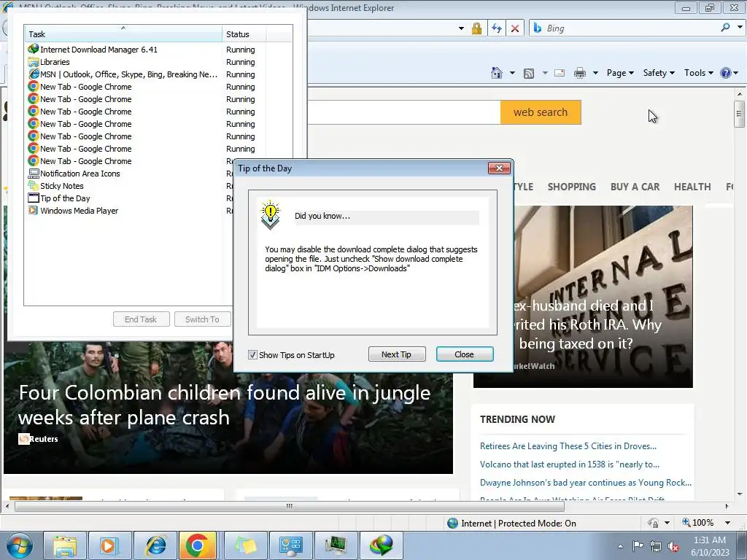The height and width of the screenshot is (560, 747).
Task: Click the orange web search button
Action: pos(541,112)
